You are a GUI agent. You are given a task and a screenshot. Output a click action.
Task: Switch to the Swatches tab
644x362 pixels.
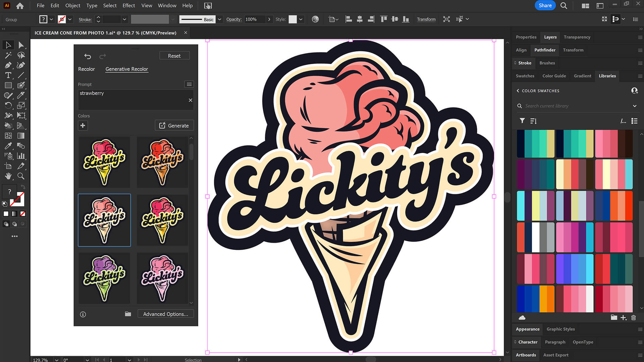pyautogui.click(x=525, y=76)
